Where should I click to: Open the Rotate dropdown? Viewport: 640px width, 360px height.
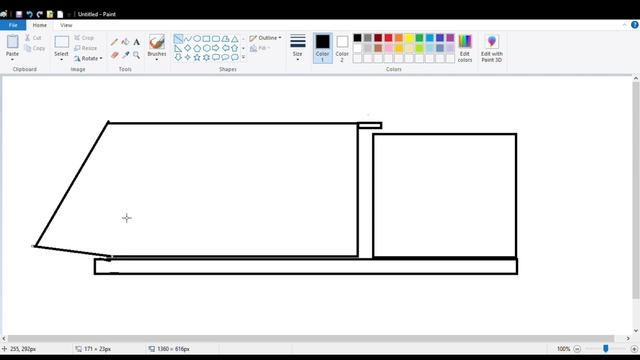[89, 58]
